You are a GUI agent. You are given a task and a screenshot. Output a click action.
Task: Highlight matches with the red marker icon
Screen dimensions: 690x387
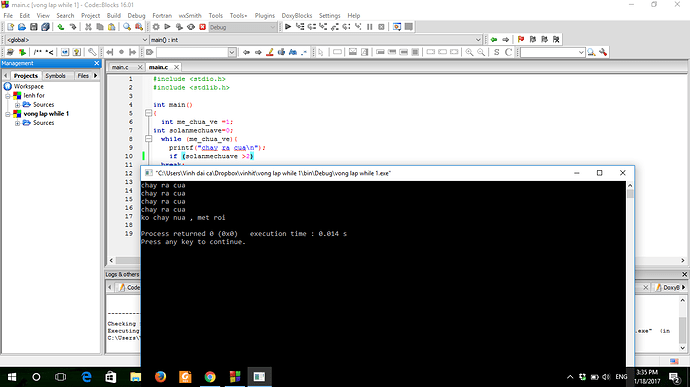[x=270, y=52]
